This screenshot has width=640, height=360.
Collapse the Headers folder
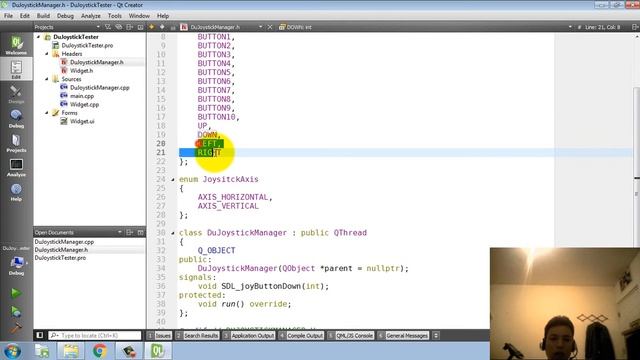click(47, 54)
